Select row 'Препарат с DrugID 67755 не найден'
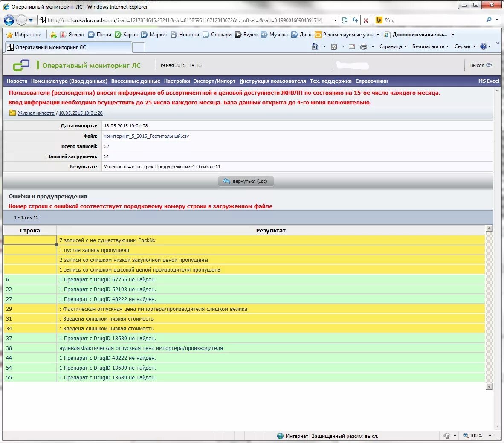 244,279
